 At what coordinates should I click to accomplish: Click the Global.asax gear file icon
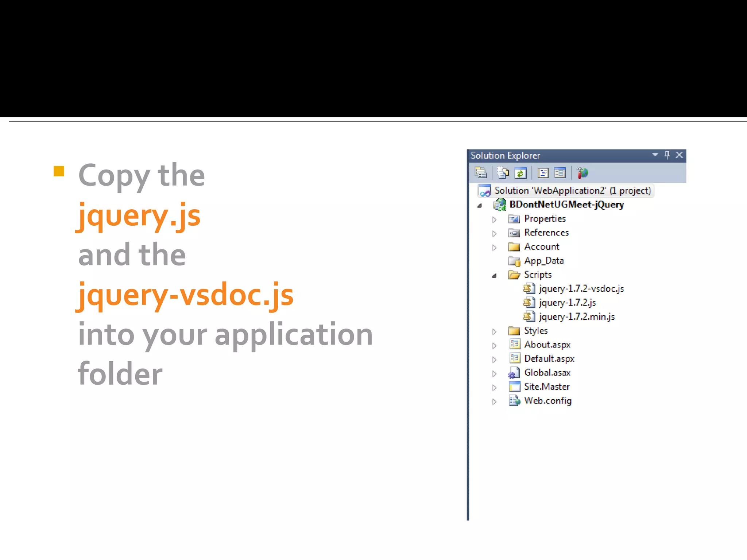click(514, 373)
